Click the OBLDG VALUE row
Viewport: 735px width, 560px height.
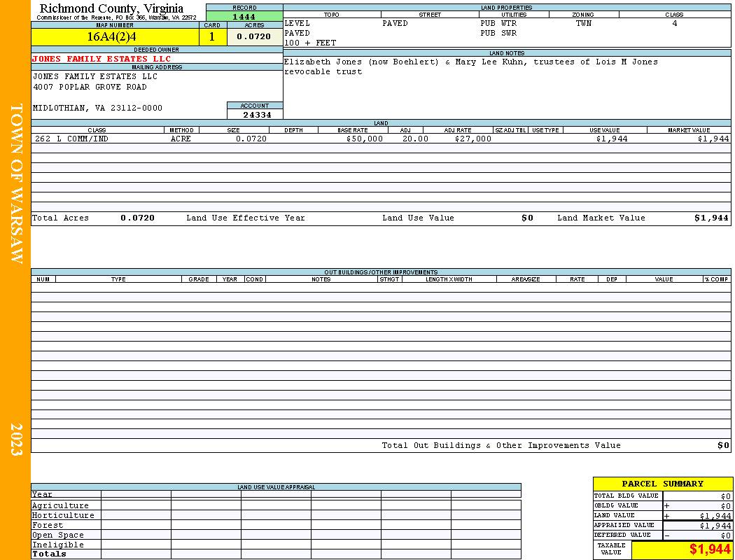662,506
